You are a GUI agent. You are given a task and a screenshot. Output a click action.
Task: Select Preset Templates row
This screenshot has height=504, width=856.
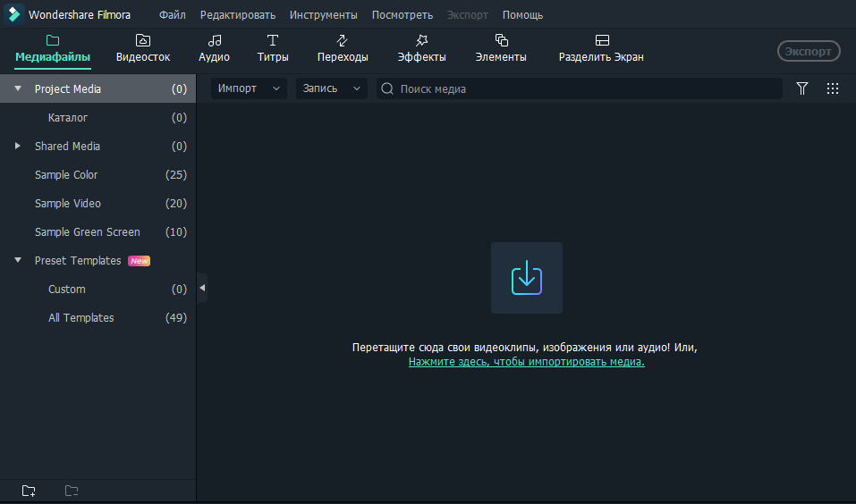tap(97, 260)
